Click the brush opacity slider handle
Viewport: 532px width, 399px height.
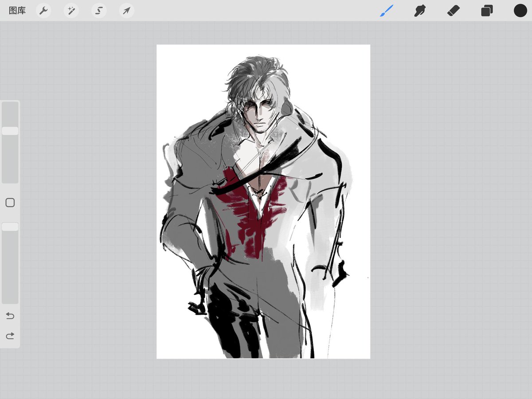pyautogui.click(x=10, y=227)
